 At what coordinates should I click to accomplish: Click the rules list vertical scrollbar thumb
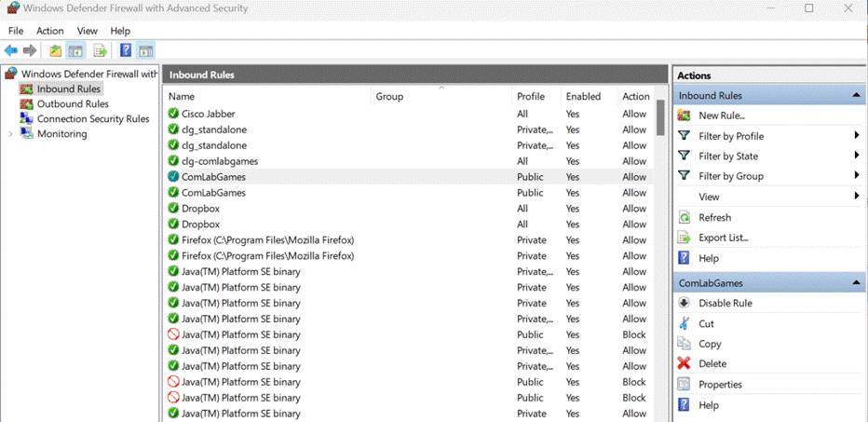point(660,117)
